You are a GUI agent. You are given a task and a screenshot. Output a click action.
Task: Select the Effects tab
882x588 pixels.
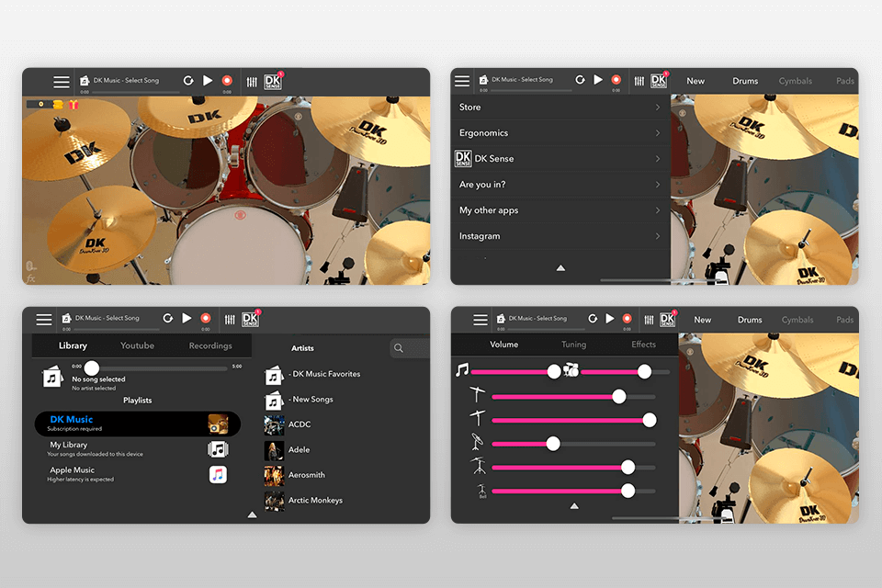643,345
